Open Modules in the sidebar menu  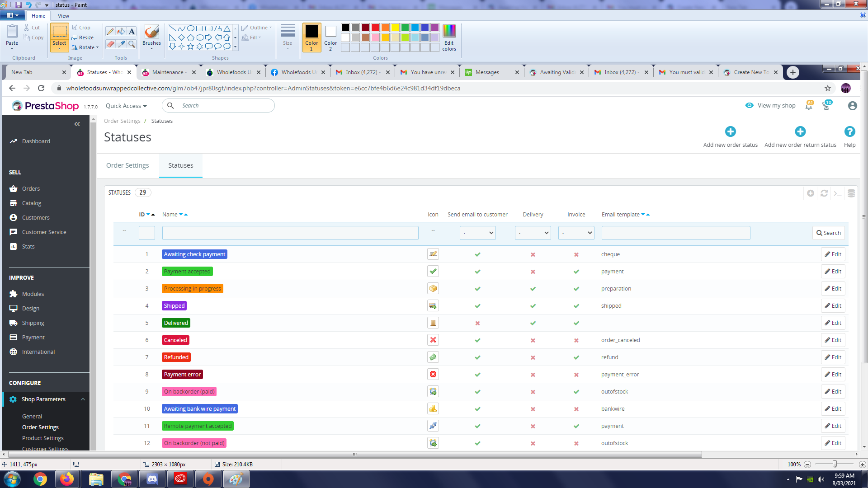coord(33,294)
